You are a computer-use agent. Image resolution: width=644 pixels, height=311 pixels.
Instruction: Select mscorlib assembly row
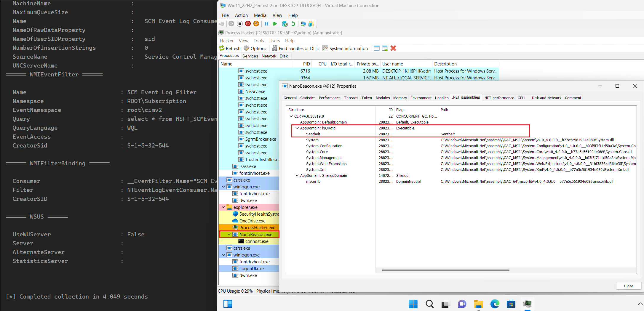point(461,181)
